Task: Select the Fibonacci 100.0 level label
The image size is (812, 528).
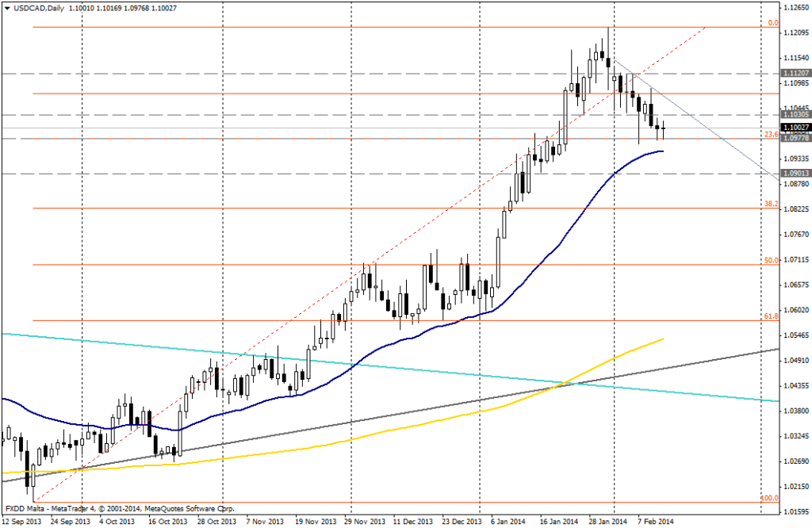Action: [768, 498]
